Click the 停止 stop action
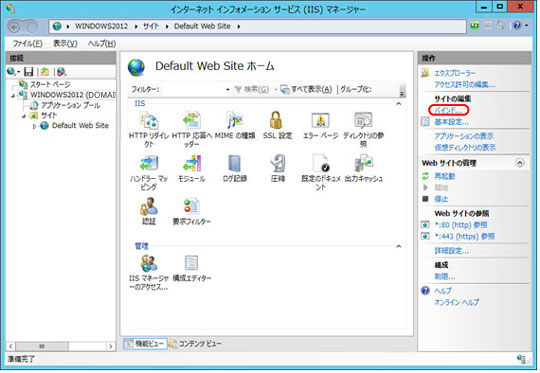540x373 pixels. (441, 199)
